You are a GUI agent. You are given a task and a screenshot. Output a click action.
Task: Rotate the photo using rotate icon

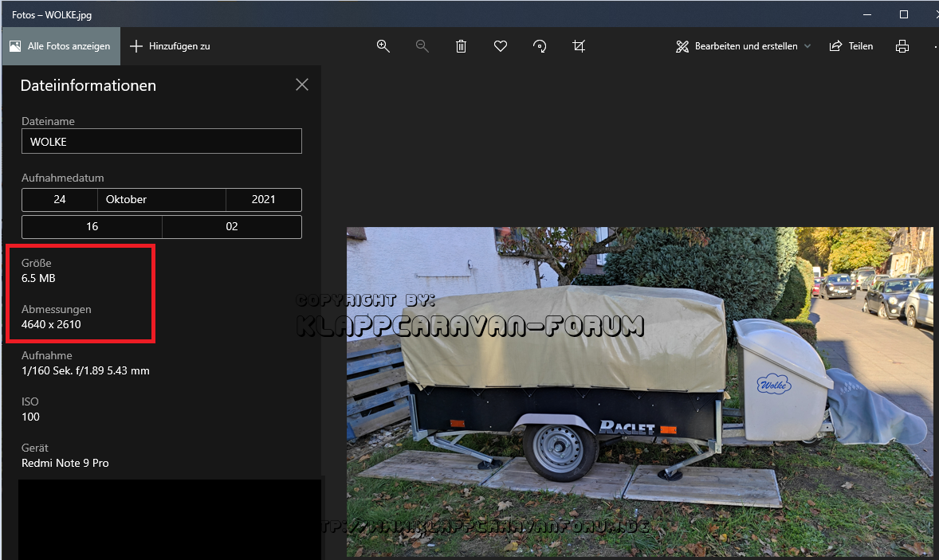tap(540, 46)
